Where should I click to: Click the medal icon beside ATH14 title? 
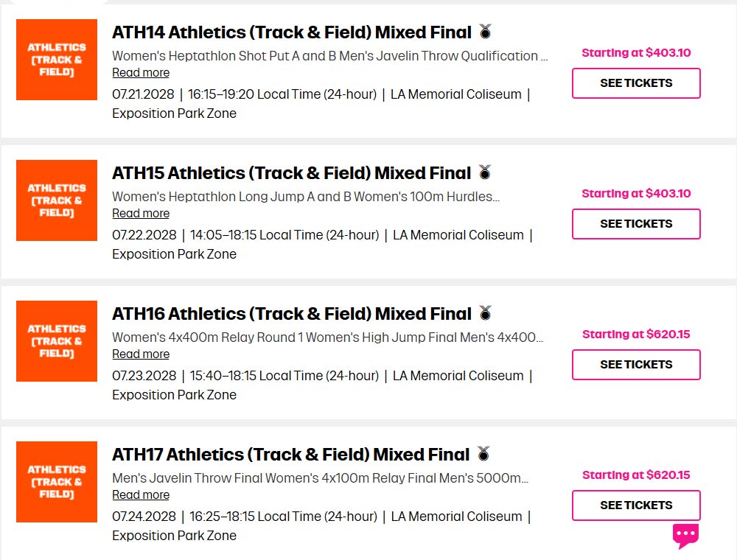(485, 32)
